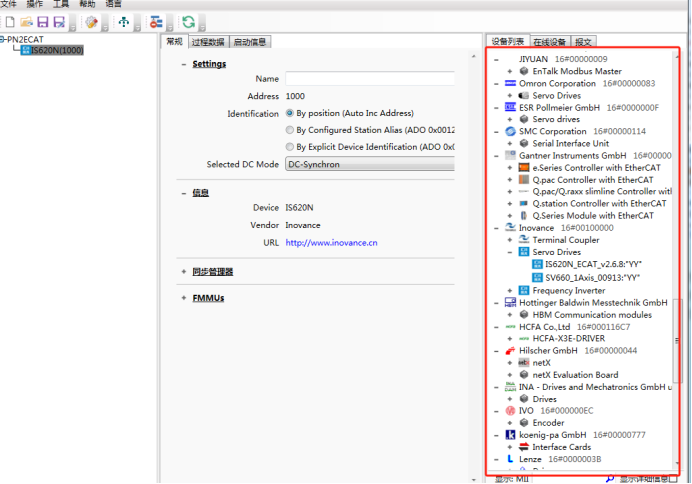The height and width of the screenshot is (484, 692).
Task: Click the Hottinger Baldwin Messtechnik logo icon
Action: pos(510,302)
